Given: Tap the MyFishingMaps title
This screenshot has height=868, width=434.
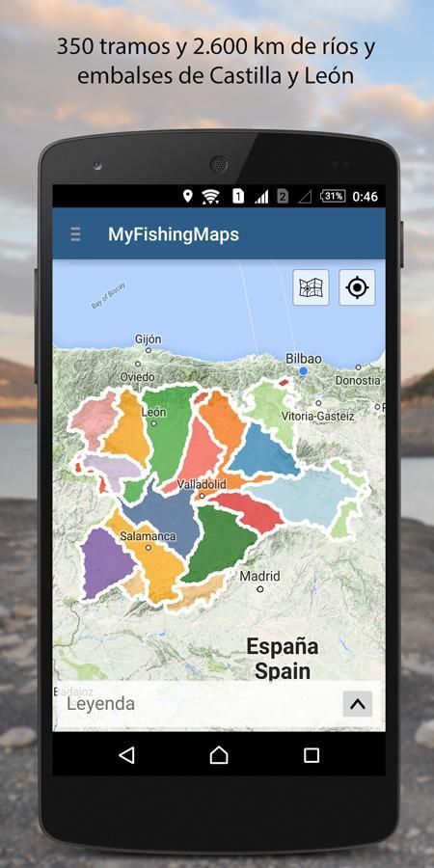Looking at the screenshot, I should click(x=174, y=234).
